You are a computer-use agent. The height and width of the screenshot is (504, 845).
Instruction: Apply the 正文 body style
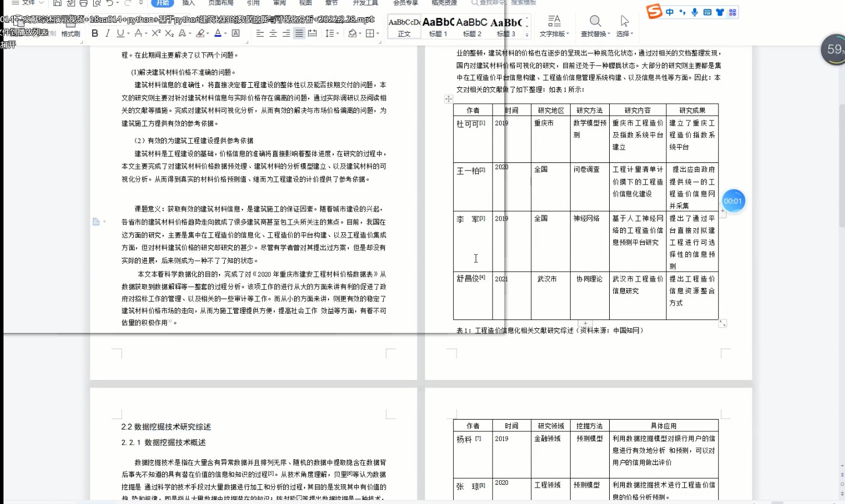(x=404, y=27)
